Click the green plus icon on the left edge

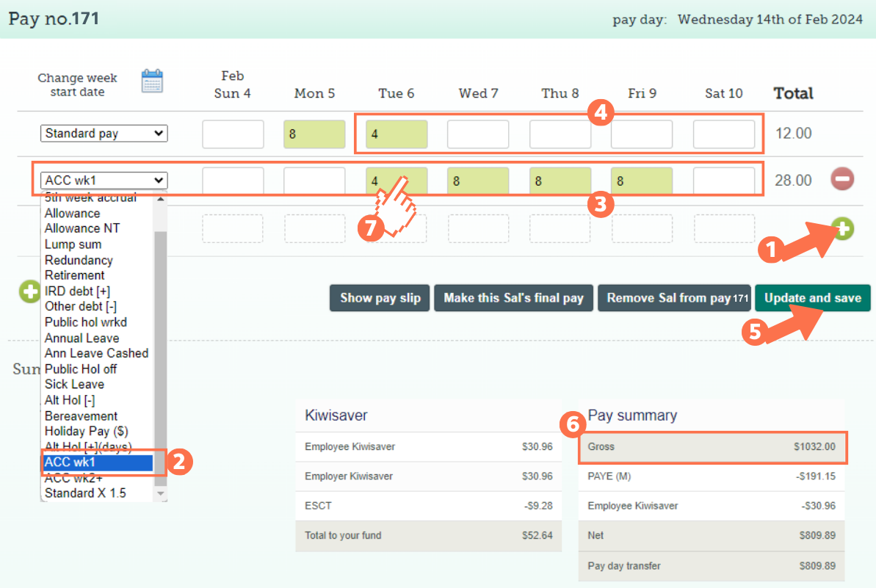coord(29,291)
